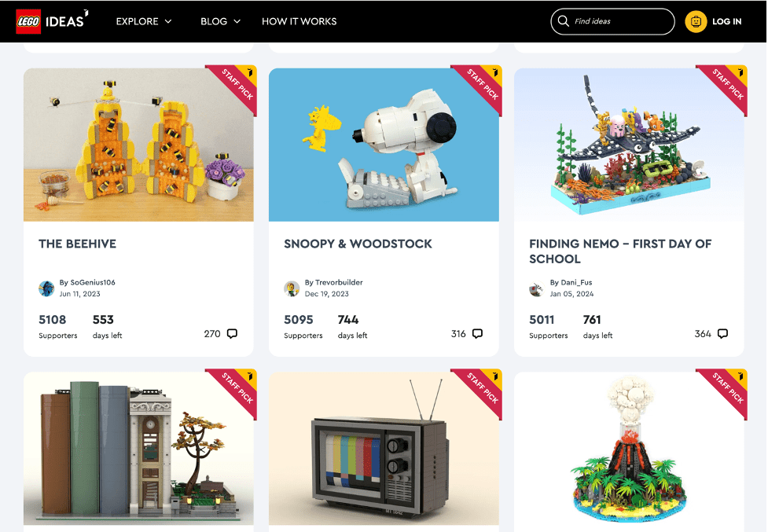Image resolution: width=768 pixels, height=532 pixels.
Task: Click Trevorbuilder's avatar icon
Action: 292,288
